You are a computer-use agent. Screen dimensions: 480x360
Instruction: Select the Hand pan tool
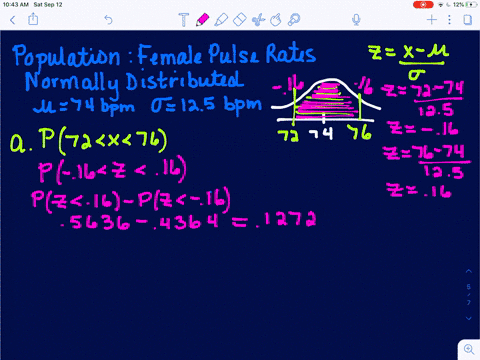point(276,20)
